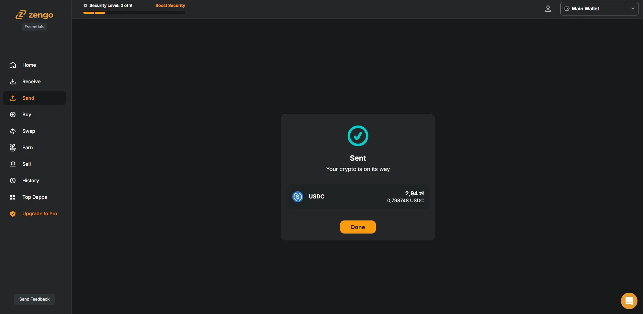Click the Main Wallet chevron arrow
This screenshot has width=644, height=314.
633,9
